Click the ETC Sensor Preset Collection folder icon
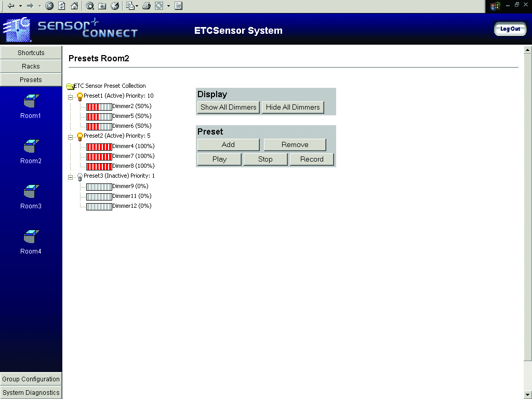 (70, 86)
